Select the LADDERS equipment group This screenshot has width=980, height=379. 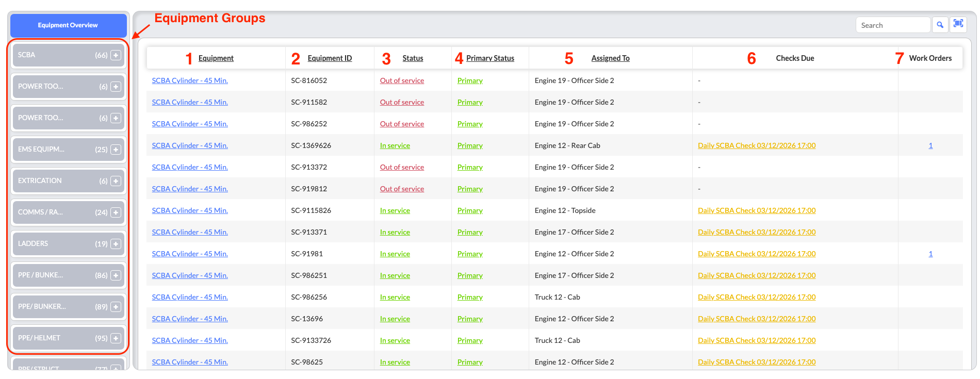pos(69,244)
